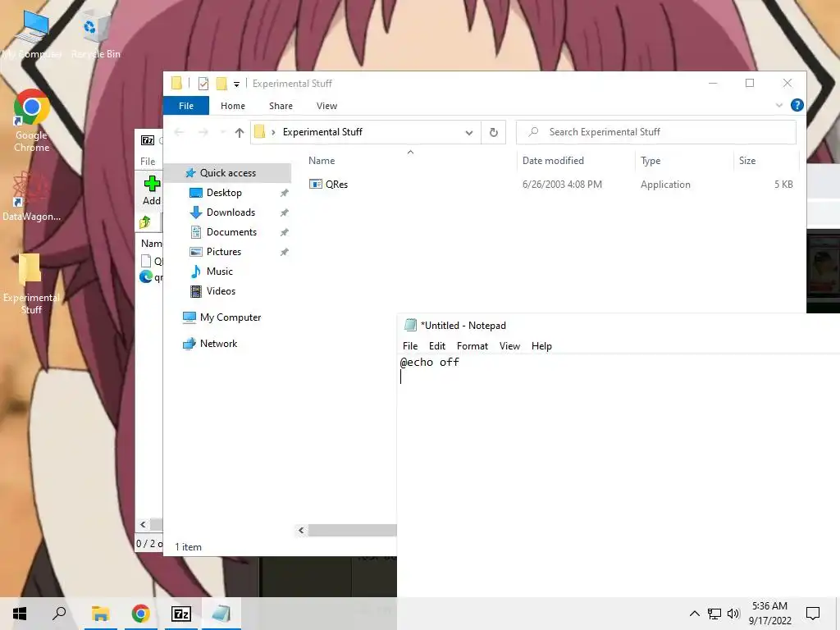Switch to 7-Zip taskbar button
The image size is (840, 630).
(x=181, y=614)
